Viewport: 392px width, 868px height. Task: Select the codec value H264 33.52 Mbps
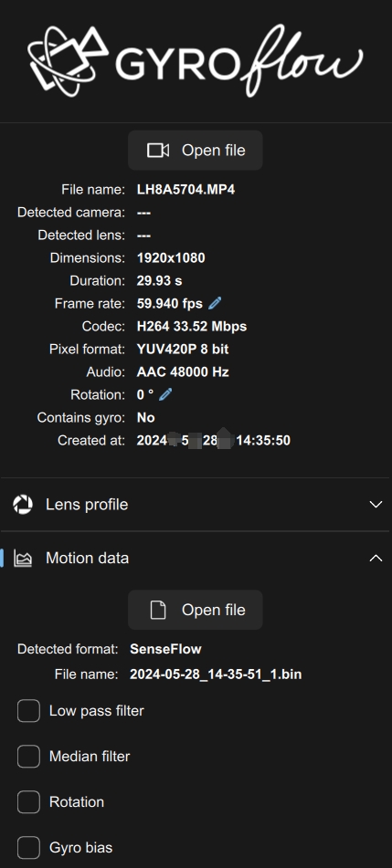(x=192, y=327)
